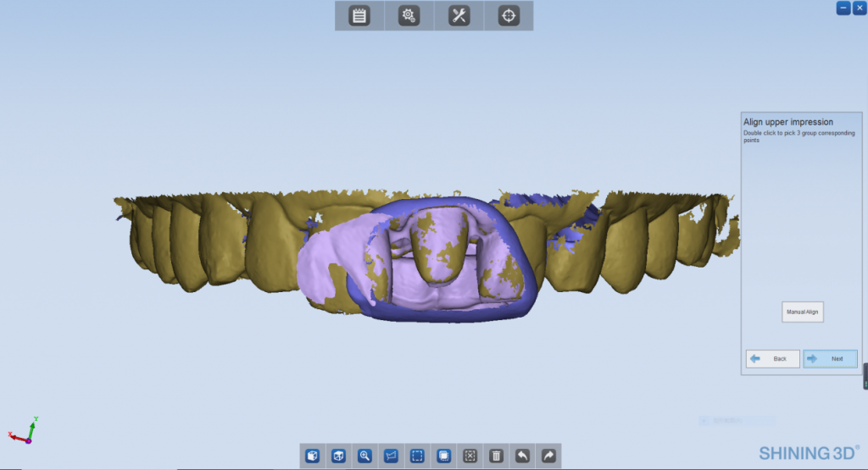Click the filled select-all selection icon
Viewport: 868px width, 470px height.
[443, 456]
